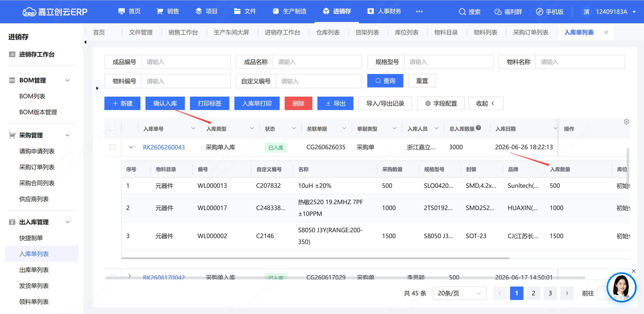644x314 pixels.
Task: Expand the RK2606170042 row details
Action: click(x=130, y=276)
